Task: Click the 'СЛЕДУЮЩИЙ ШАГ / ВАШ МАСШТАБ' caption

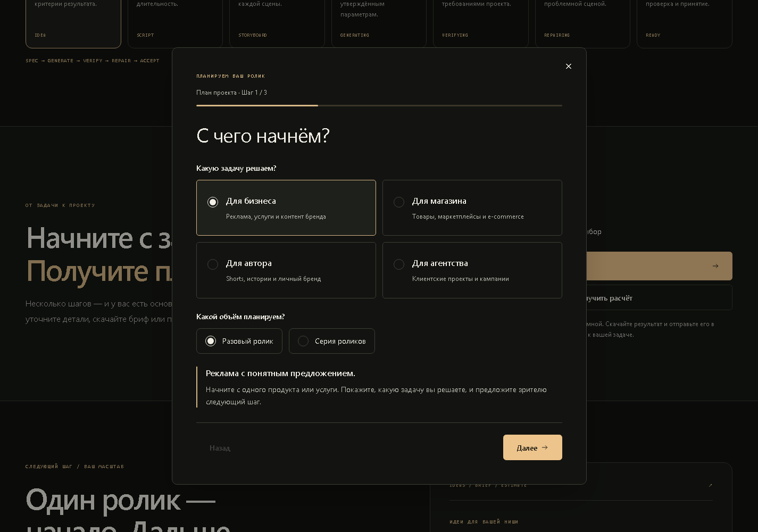Action: (x=74, y=467)
